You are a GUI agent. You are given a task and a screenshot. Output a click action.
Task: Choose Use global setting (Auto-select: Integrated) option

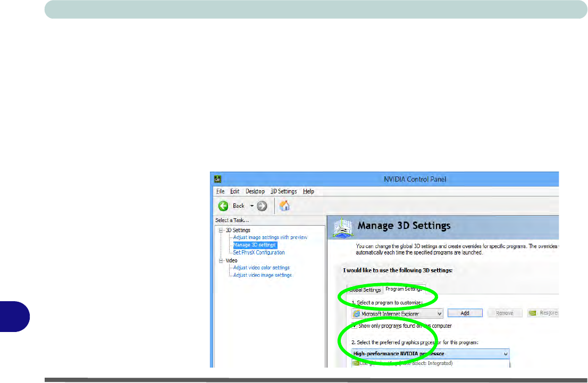coord(431,363)
